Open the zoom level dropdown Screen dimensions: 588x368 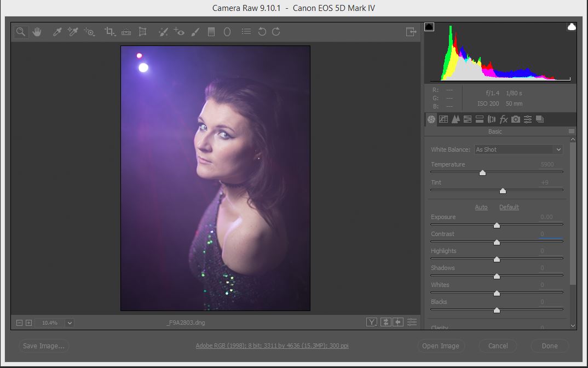(x=70, y=323)
